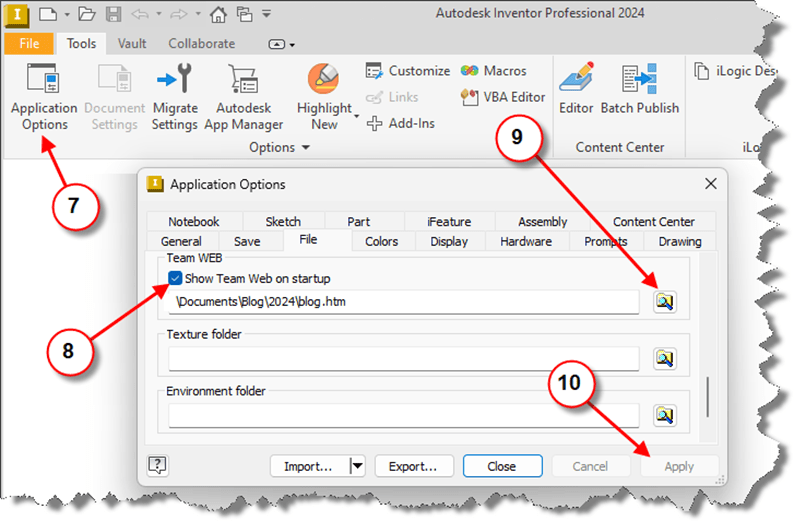Open the File ribbon tab
Screen dimensions: 794x521
tap(29, 44)
